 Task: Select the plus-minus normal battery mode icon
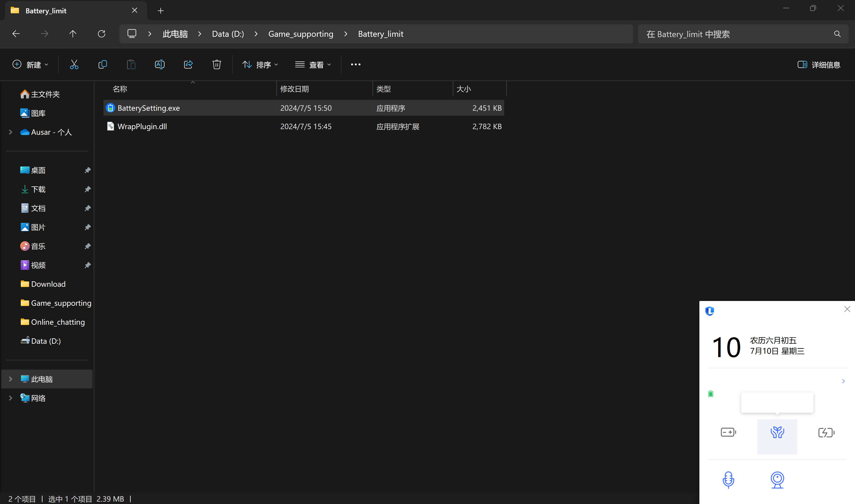click(x=728, y=432)
